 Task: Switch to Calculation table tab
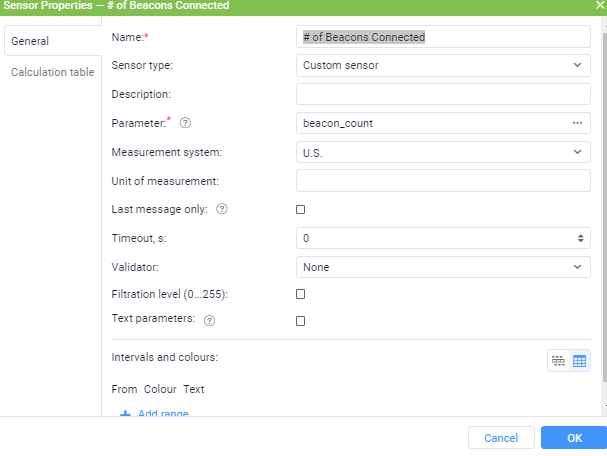click(53, 72)
